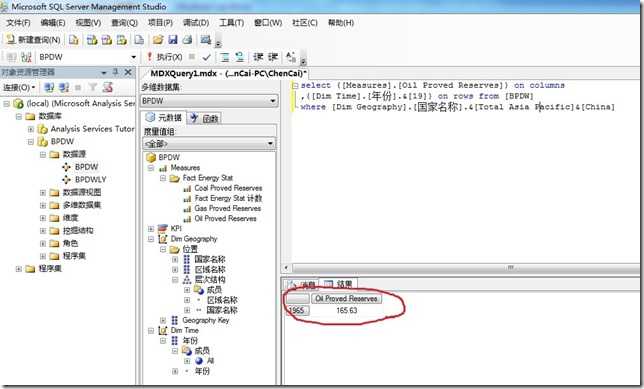Viewport: 644px width, 389px height.
Task: Click the gray Cancel Executing Query square
Action: [x=192, y=57]
